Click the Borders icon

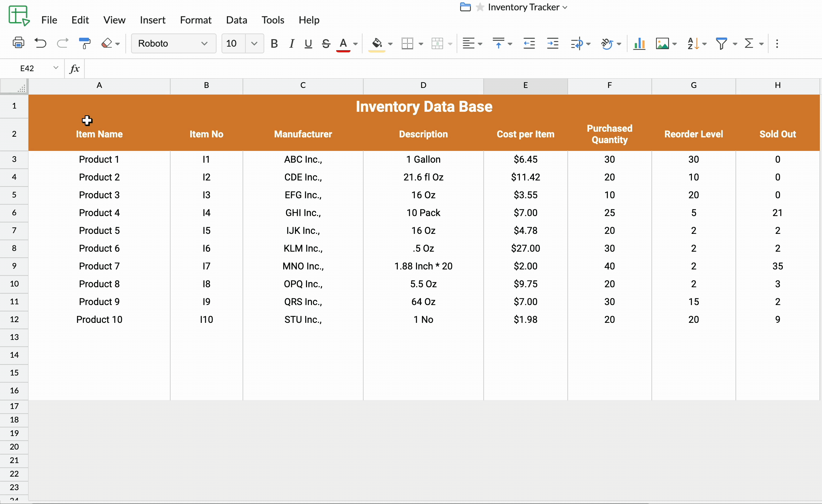pos(407,43)
